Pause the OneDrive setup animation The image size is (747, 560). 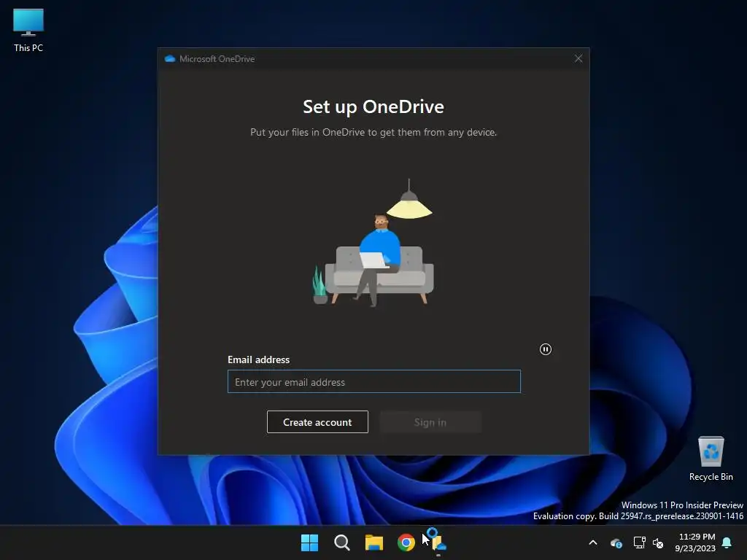tap(546, 349)
